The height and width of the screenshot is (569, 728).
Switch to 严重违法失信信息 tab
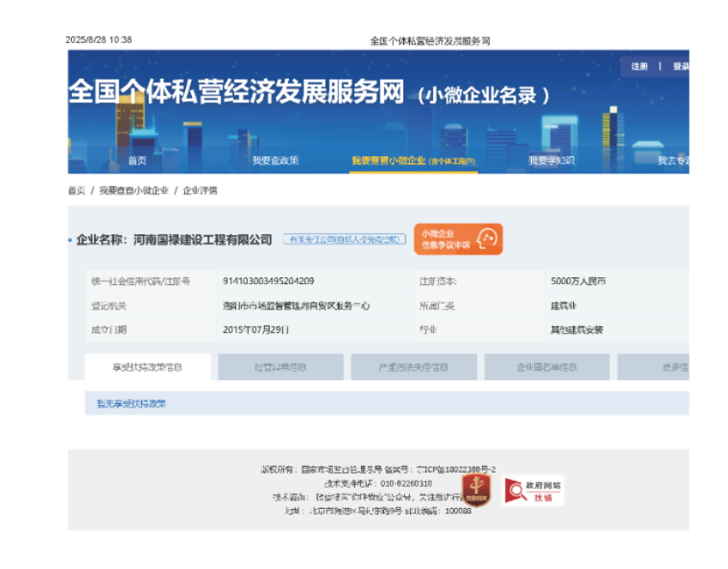[x=413, y=368]
